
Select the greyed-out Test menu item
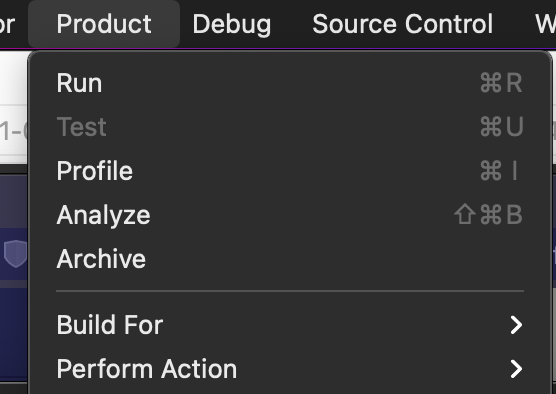point(290,127)
